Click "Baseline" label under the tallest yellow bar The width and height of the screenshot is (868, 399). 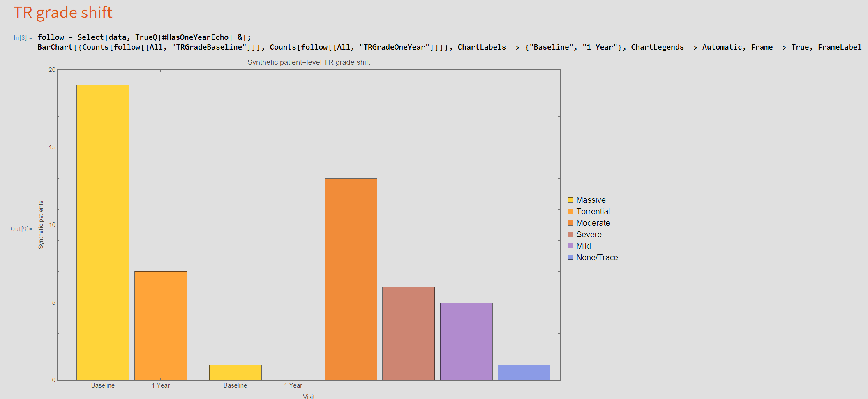click(103, 385)
